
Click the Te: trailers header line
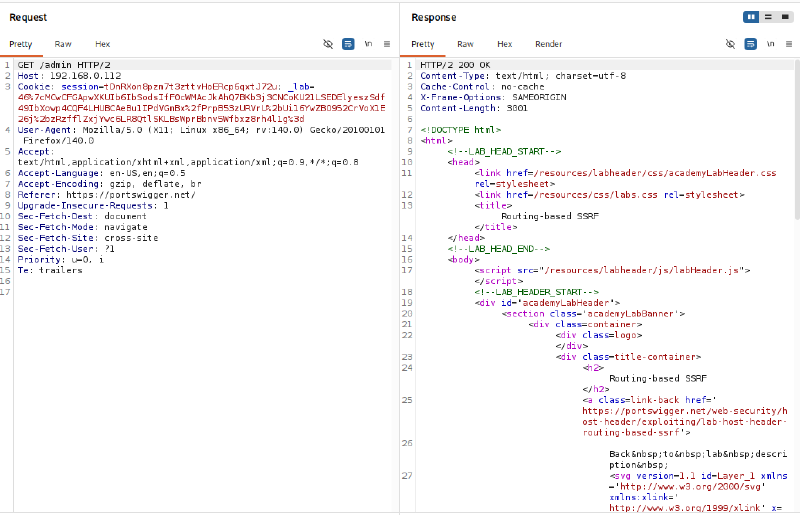(50, 270)
